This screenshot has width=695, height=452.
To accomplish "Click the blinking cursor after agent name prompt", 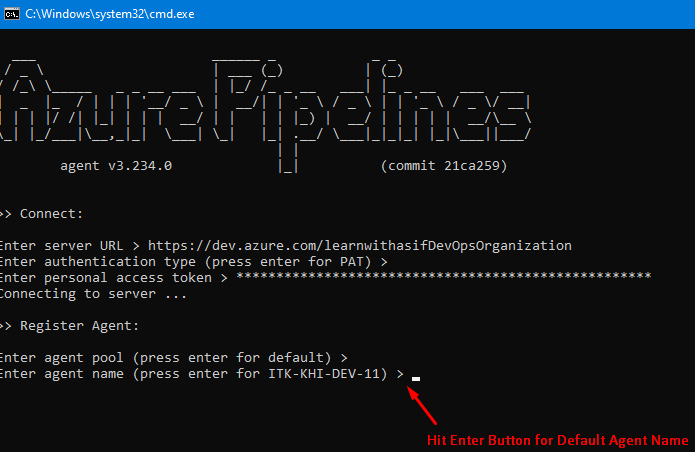I will [x=415, y=378].
